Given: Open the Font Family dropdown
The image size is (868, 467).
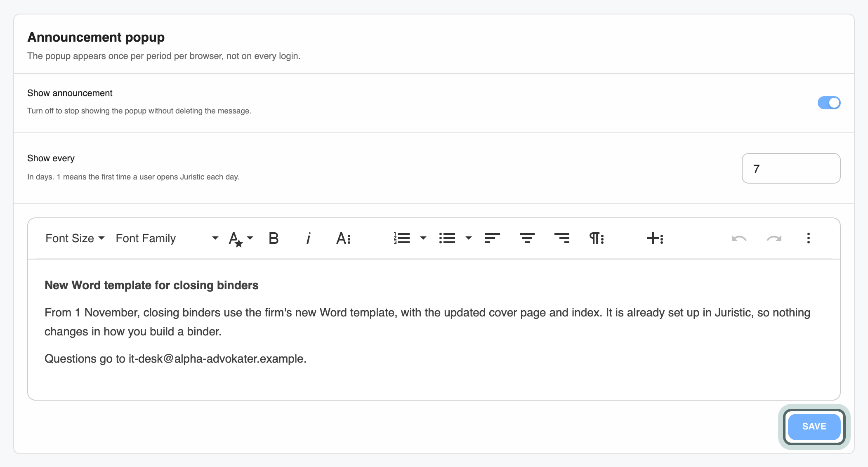Looking at the screenshot, I should coord(167,238).
